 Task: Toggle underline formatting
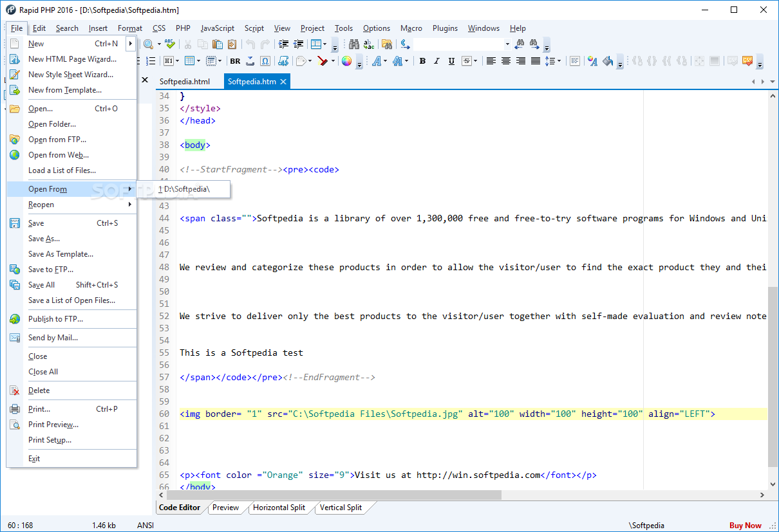[x=451, y=61]
